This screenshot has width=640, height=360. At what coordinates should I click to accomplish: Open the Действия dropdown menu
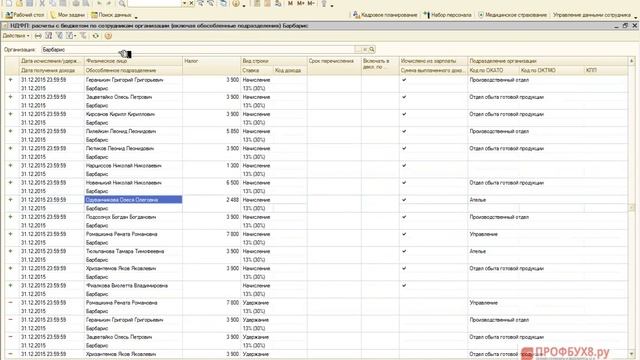[16, 36]
